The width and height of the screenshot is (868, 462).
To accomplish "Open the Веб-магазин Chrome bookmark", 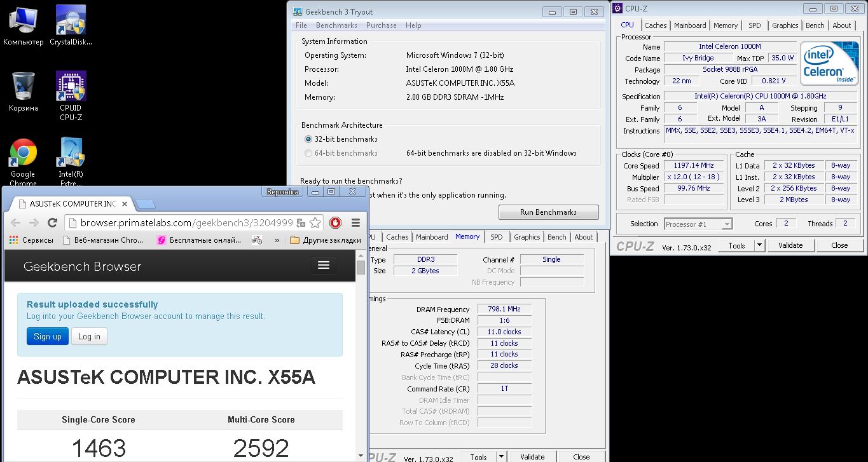I will [x=103, y=240].
